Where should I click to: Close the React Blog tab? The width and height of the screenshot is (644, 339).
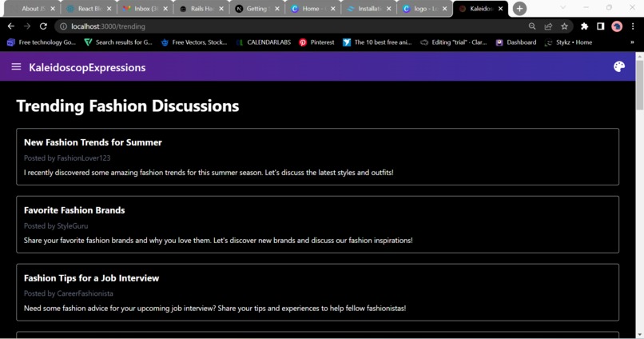coord(109,9)
